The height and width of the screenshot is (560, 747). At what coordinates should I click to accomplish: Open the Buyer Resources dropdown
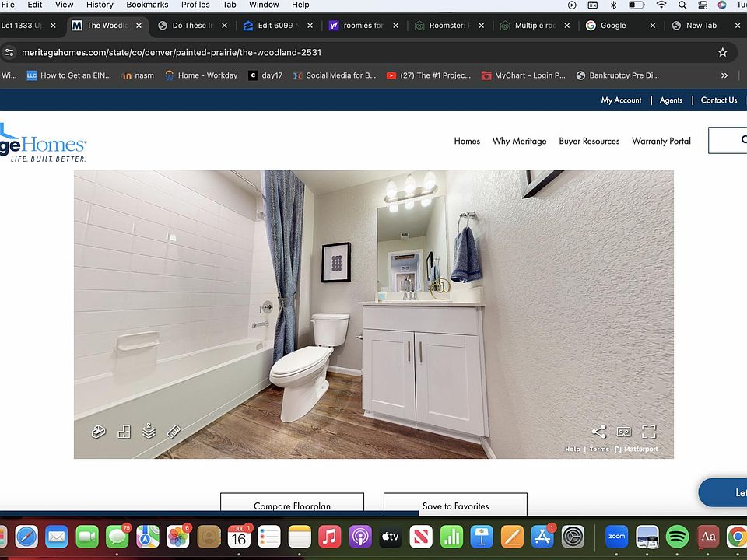(x=589, y=141)
